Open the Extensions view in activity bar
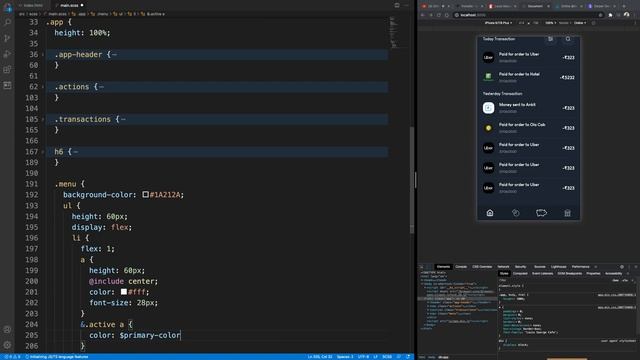Image resolution: width=640 pixels, height=360 pixels. pyautogui.click(x=7, y=69)
